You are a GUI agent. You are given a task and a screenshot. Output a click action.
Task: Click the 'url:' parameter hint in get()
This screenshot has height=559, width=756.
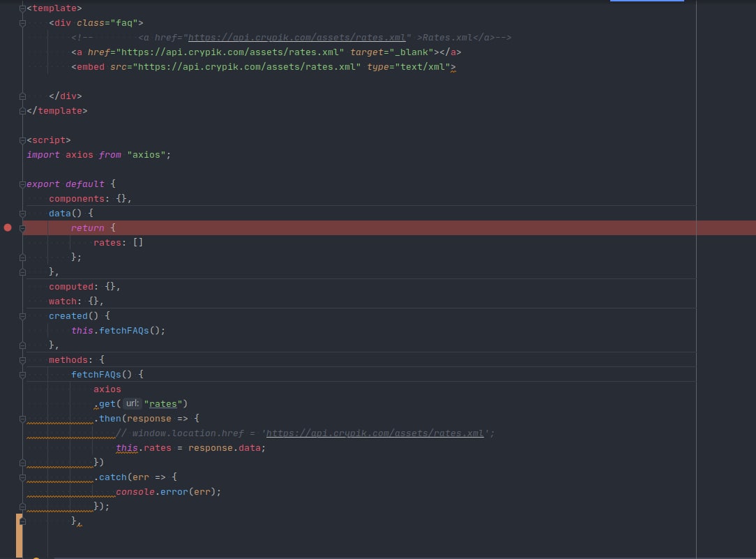pos(132,403)
